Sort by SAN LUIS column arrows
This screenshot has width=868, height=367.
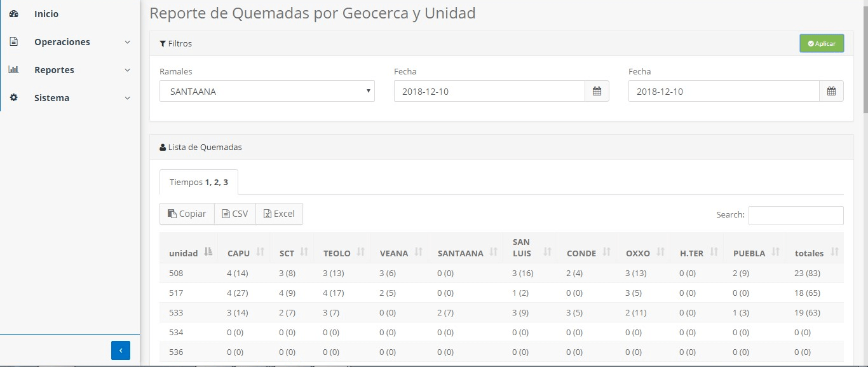click(547, 253)
